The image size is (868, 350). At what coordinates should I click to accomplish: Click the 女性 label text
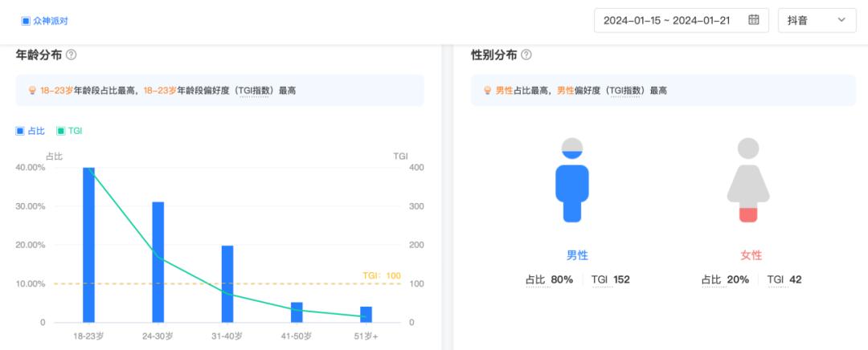tap(751, 255)
